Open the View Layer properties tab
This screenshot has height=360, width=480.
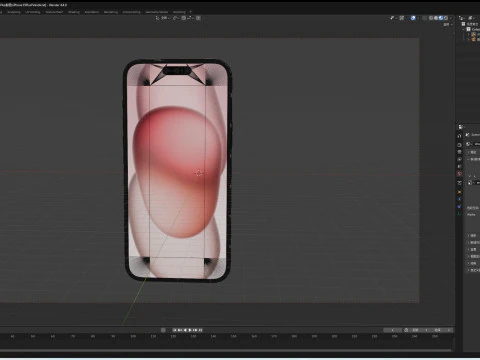[459, 159]
